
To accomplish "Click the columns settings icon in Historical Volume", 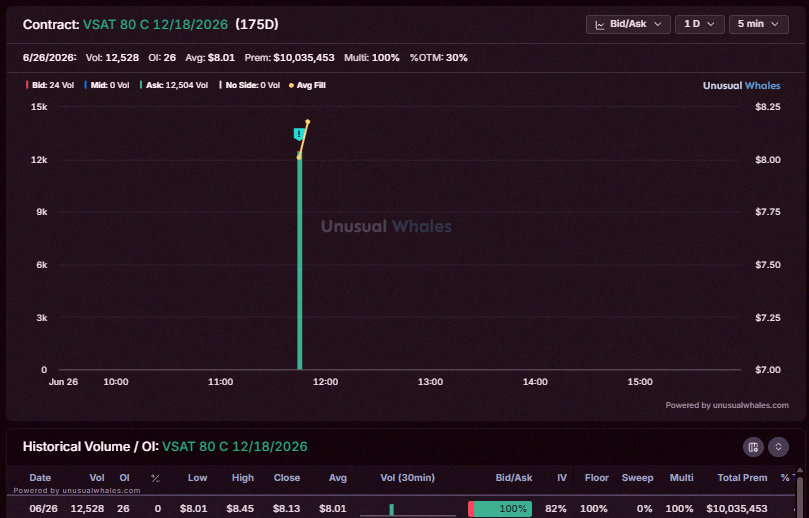I will click(x=753, y=447).
